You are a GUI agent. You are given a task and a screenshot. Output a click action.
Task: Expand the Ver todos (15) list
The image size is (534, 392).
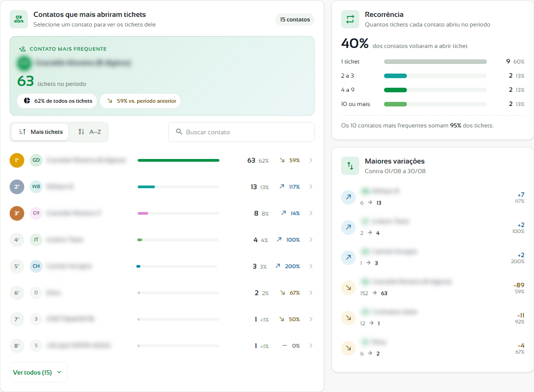pos(38,372)
